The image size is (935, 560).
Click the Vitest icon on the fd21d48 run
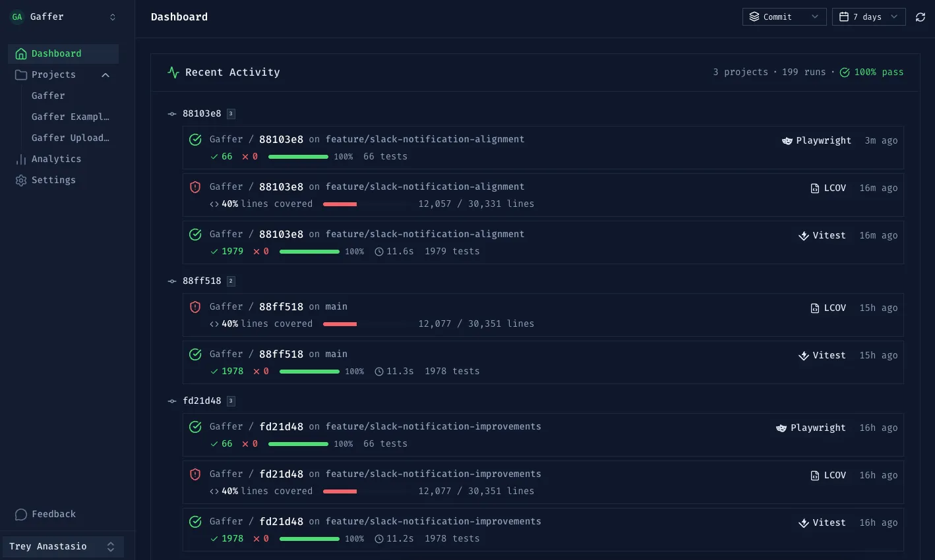coord(804,522)
